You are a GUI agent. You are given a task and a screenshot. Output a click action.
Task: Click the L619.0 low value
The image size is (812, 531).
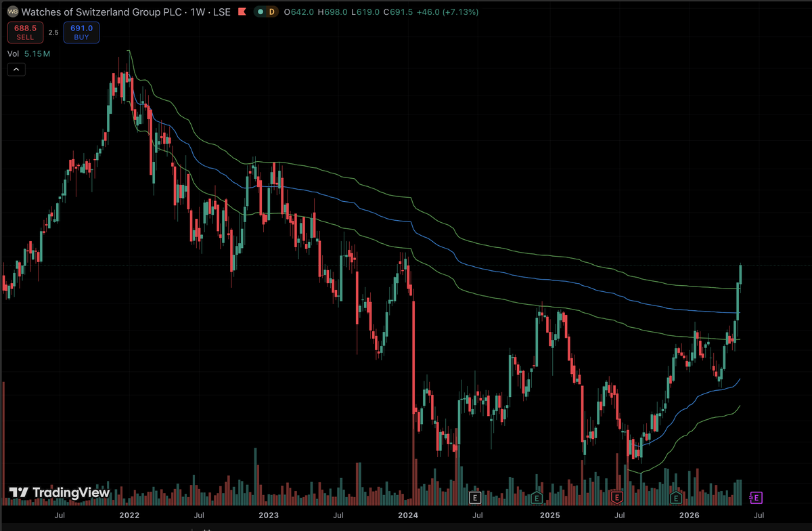point(364,12)
